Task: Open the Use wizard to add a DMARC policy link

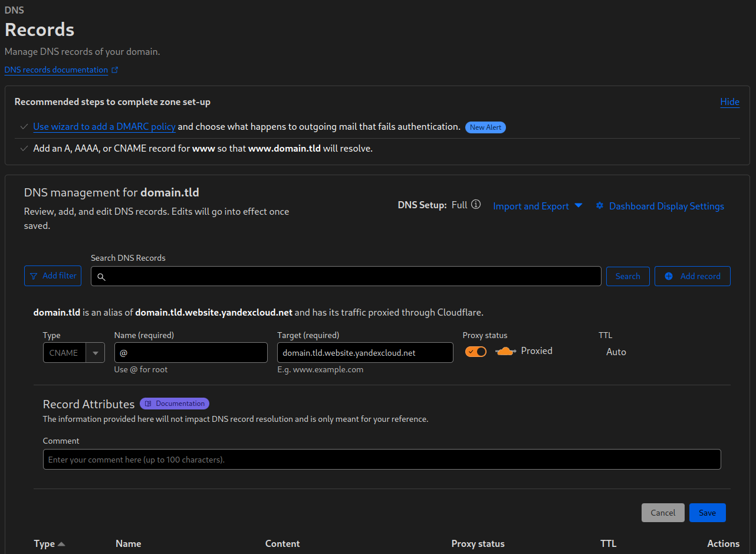Action: pyautogui.click(x=104, y=127)
